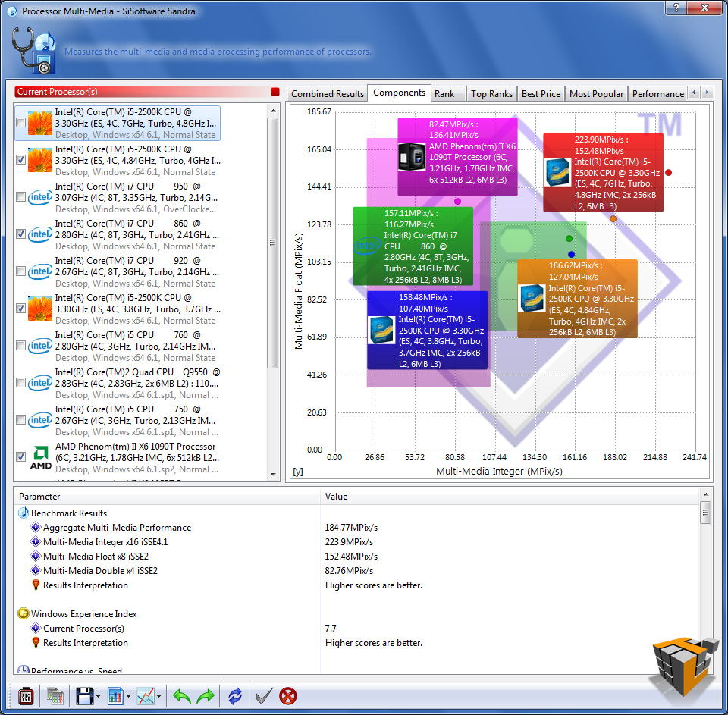Viewport: 728px width, 715px height.
Task: Click the copy results charts icon
Action: click(55, 696)
